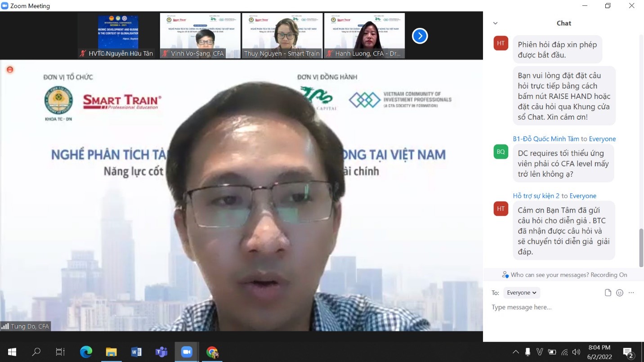Click the signal strength icon beside Tung Do, CFA
The width and height of the screenshot is (644, 362).
point(5,326)
